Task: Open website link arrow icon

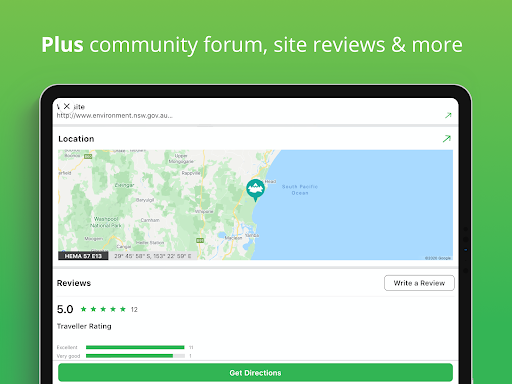Action: [x=448, y=115]
